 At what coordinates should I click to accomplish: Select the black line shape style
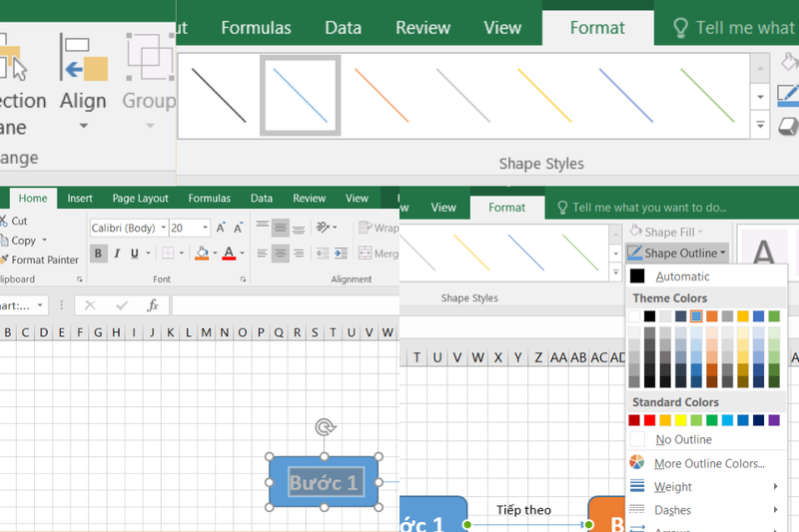click(x=219, y=96)
